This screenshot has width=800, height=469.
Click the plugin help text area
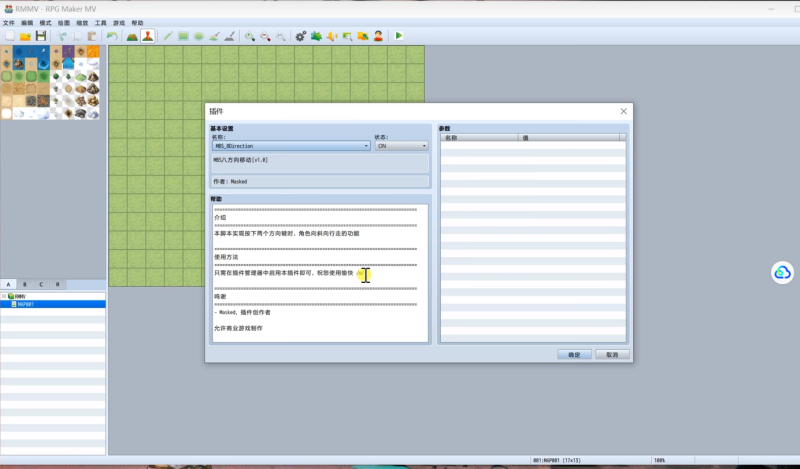[320, 273]
